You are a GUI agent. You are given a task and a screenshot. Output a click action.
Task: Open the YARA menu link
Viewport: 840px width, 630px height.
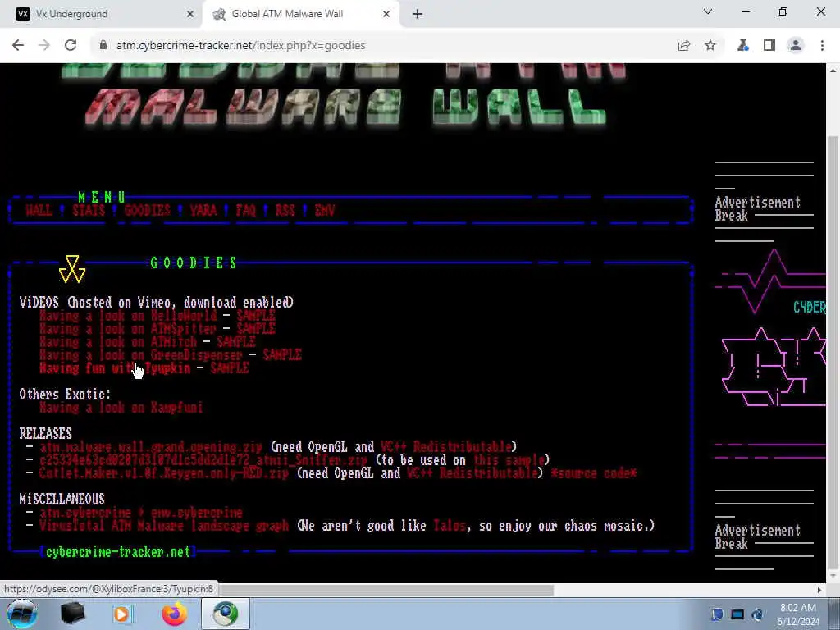point(203,210)
